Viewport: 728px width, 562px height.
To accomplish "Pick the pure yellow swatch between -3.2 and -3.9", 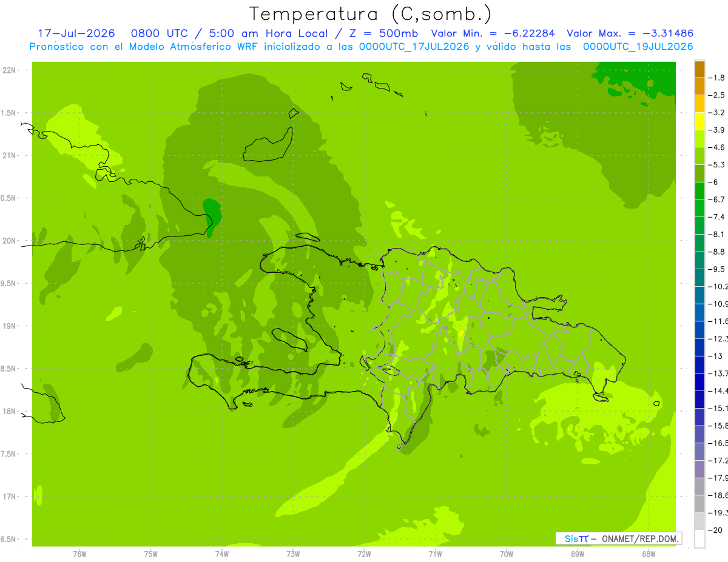I will click(699, 121).
